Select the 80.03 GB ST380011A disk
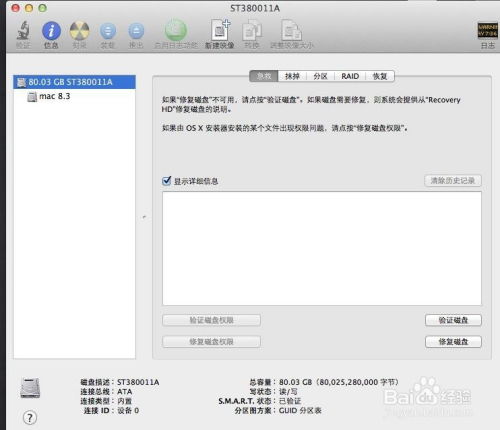The width and height of the screenshot is (500, 430). (x=74, y=82)
